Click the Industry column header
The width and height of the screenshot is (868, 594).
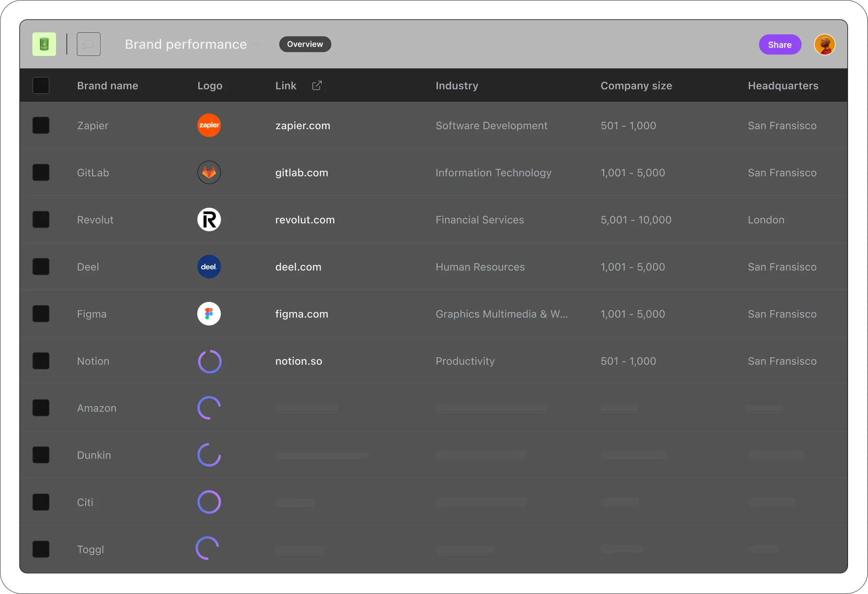click(x=457, y=86)
